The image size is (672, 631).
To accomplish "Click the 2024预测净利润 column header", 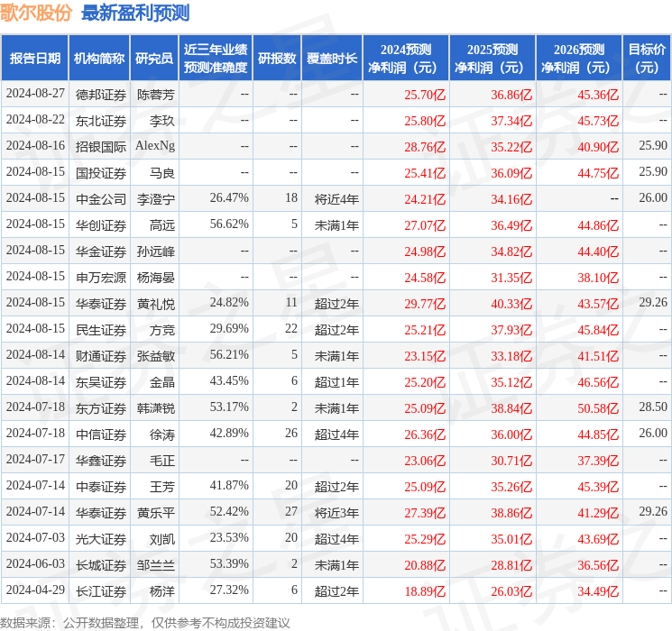I will [406, 59].
